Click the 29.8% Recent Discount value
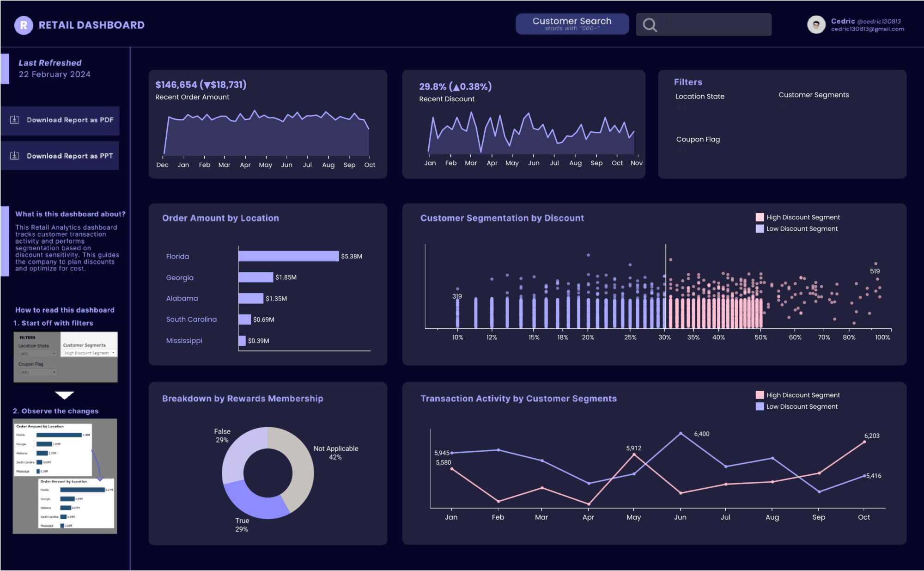924x571 pixels. [455, 86]
